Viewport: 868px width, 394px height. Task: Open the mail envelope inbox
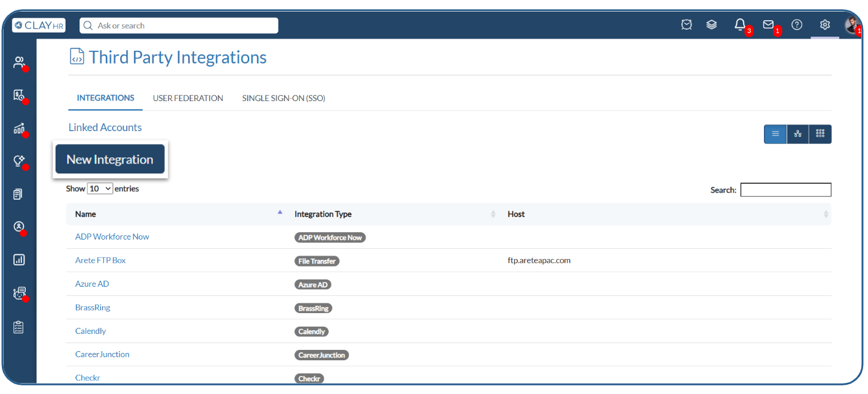(x=768, y=25)
